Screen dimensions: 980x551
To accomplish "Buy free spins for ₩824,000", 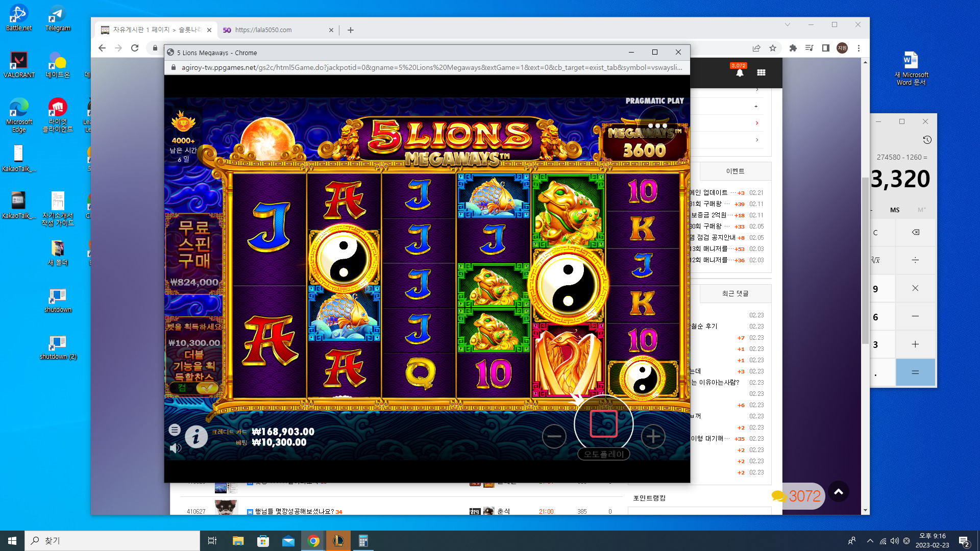I will point(194,254).
